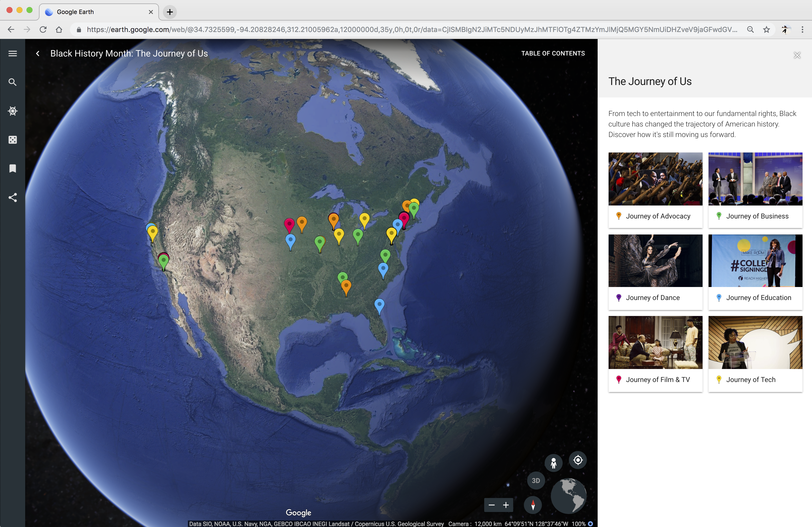This screenshot has width=812, height=527.
Task: Zoom in with the plus button
Action: pos(506,505)
